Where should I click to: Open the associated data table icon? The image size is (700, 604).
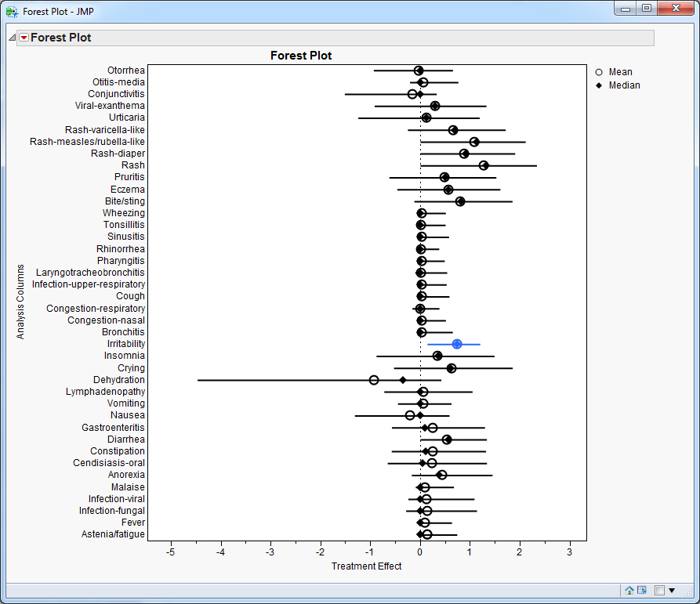(641, 590)
